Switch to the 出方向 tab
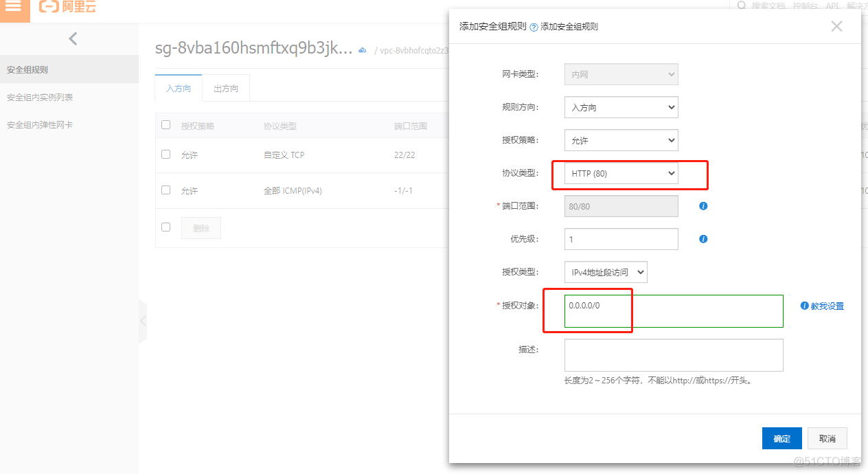 [226, 88]
